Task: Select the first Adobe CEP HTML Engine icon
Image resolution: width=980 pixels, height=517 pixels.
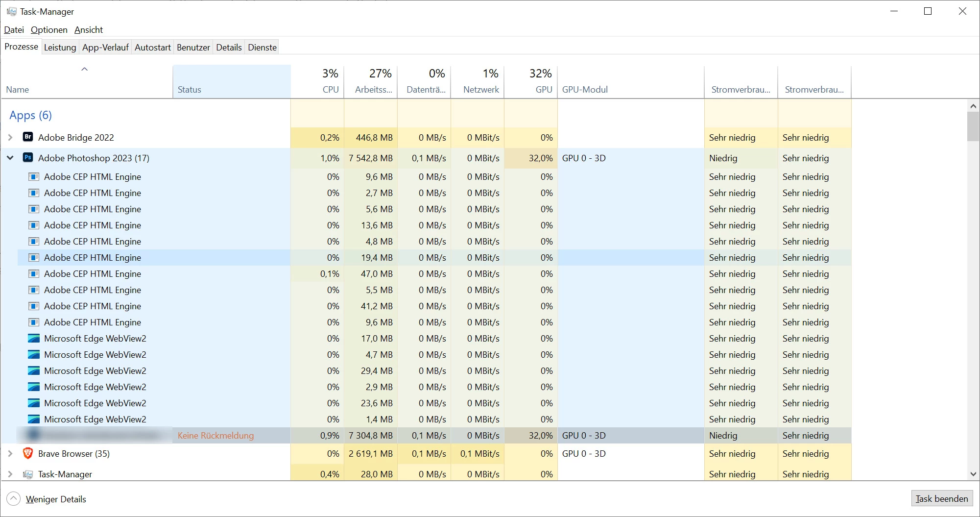Action: point(34,176)
